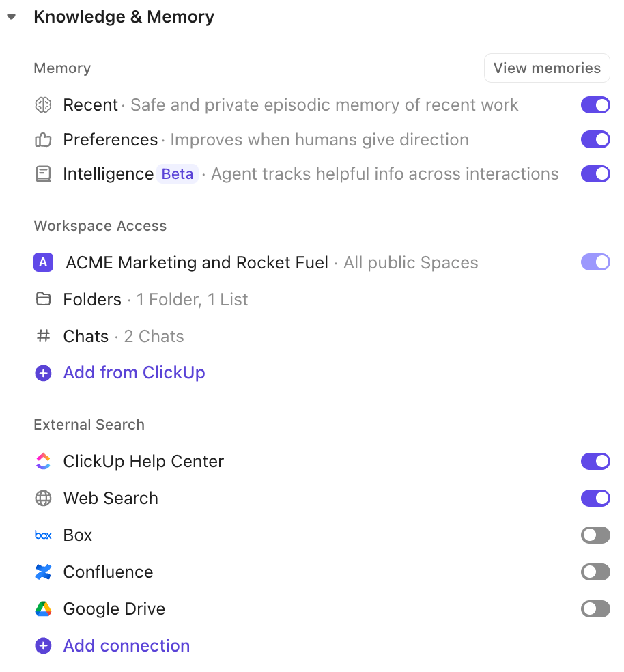Click the Chats hashtag icon
The width and height of the screenshot is (624, 672).
coord(43,336)
